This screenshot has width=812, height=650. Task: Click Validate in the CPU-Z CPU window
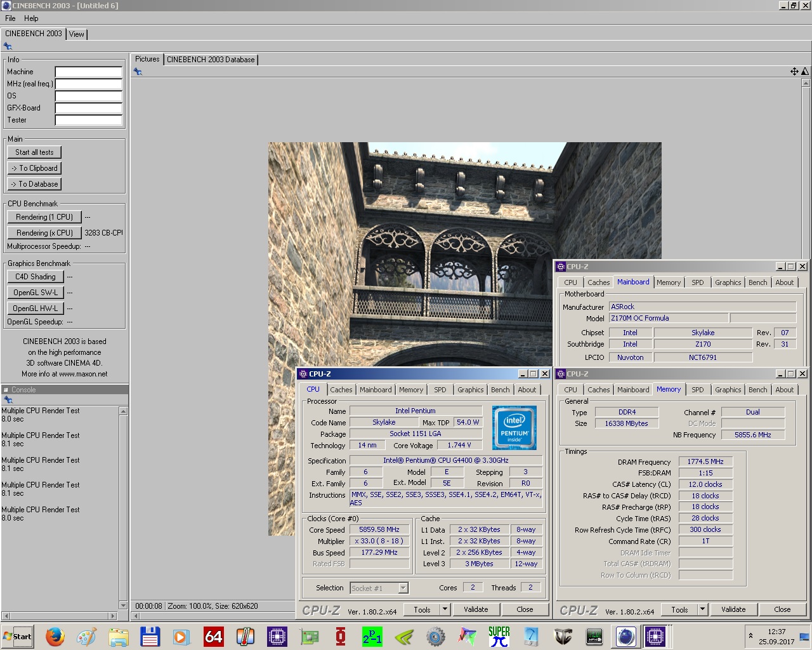[x=476, y=609]
